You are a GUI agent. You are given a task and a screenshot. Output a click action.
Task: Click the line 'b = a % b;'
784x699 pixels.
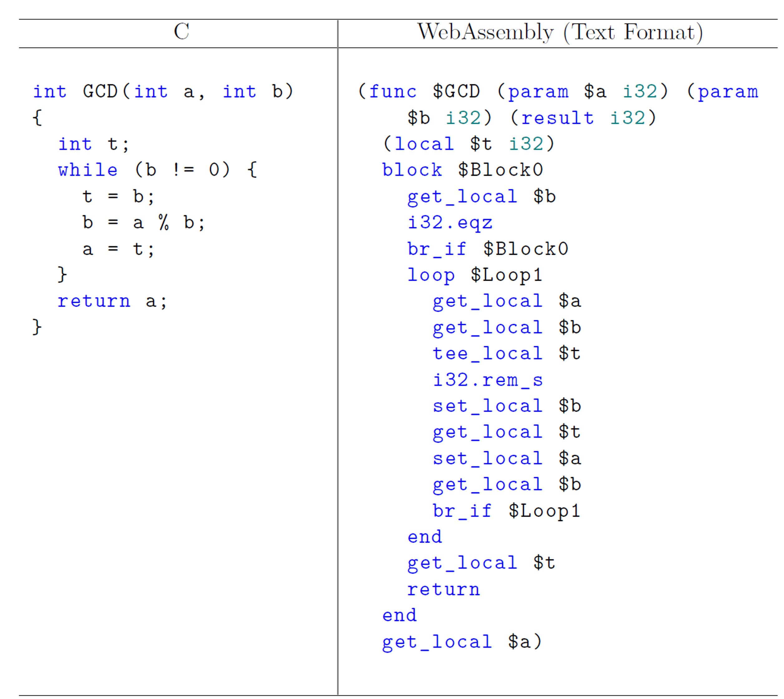(144, 222)
